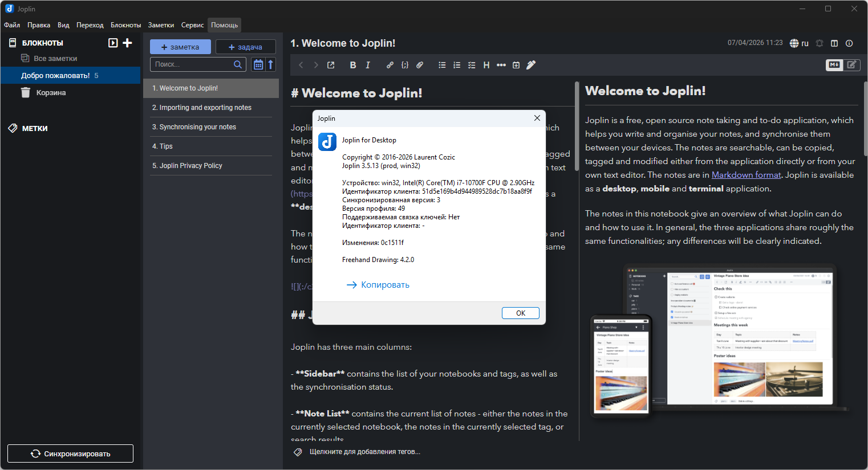868x470 pixels.
Task: Collapse all notebooks with arrow icon
Action: coord(113,43)
